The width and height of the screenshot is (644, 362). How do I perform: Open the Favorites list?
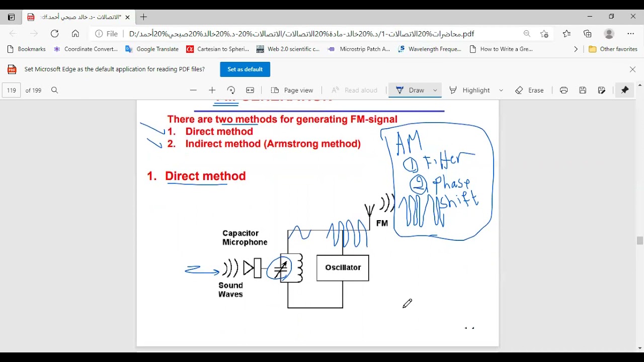tap(567, 34)
